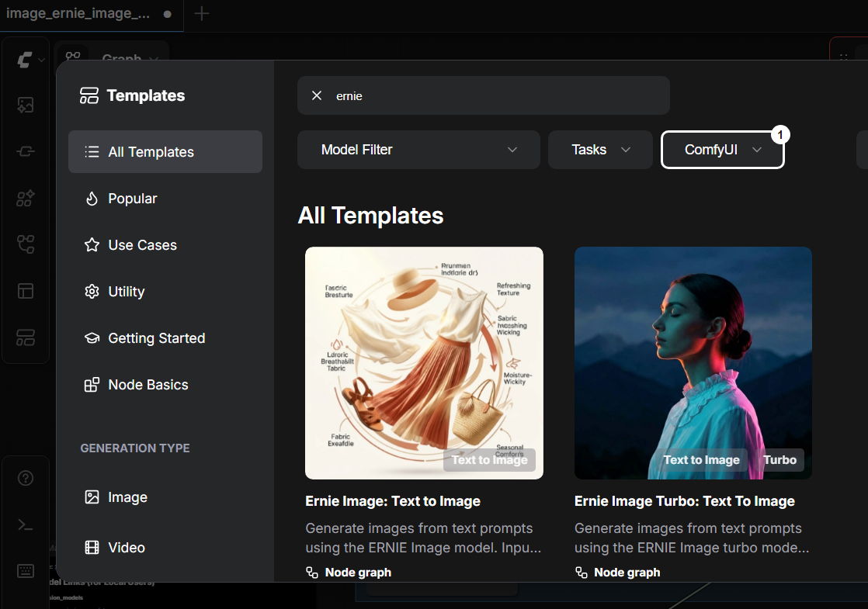The image size is (868, 609).
Task: Open the Use Cases category
Action: (x=165, y=244)
